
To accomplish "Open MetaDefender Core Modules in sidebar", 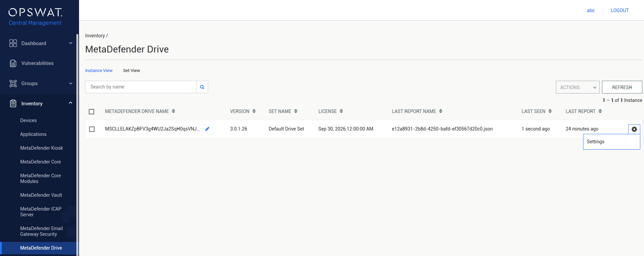I will point(40,178).
